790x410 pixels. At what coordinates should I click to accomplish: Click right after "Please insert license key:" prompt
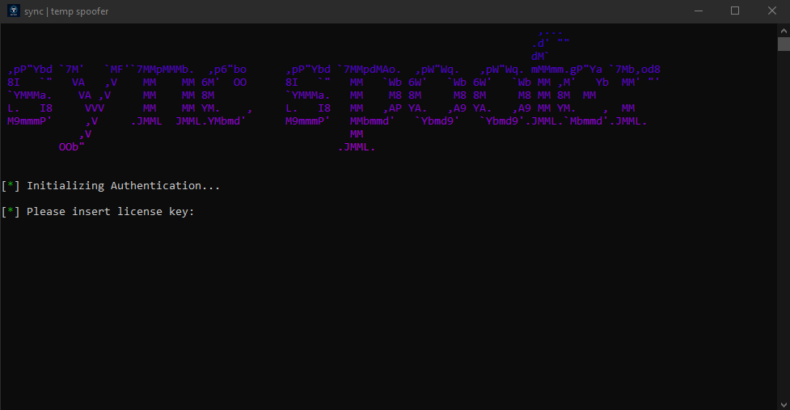202,212
